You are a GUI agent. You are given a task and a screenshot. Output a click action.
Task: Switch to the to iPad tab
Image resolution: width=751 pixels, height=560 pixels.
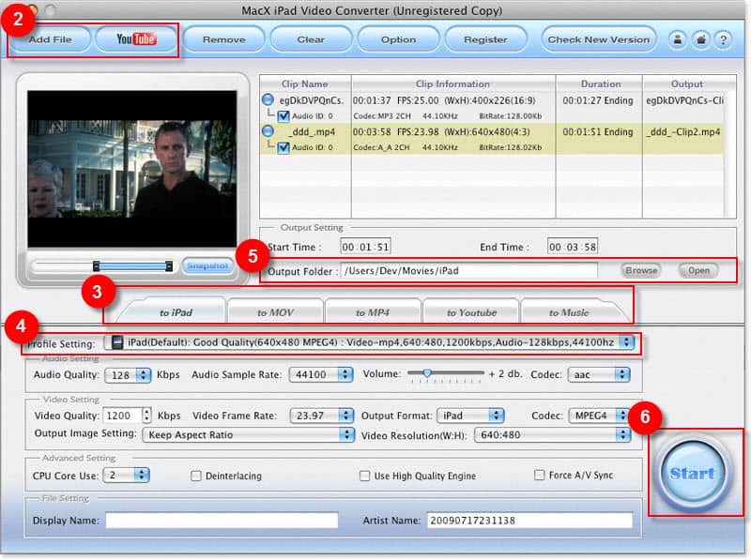(176, 312)
